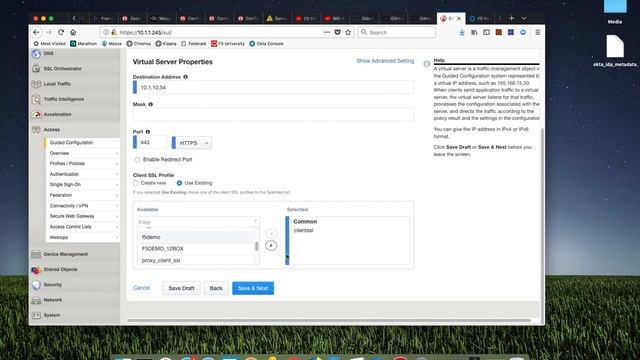
Task: Open Device Management in the sidebar
Action: pos(66,254)
